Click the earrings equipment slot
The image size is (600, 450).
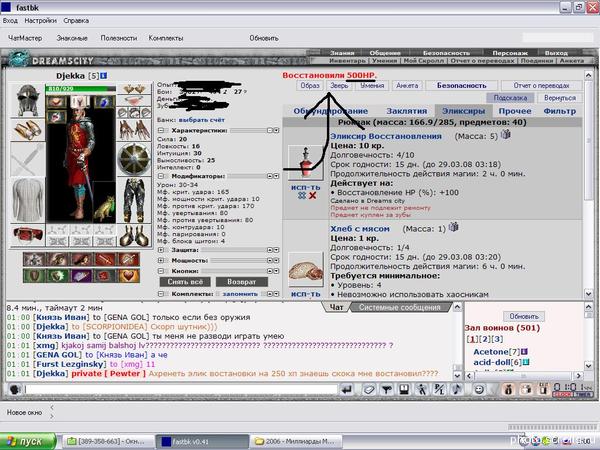click(134, 89)
